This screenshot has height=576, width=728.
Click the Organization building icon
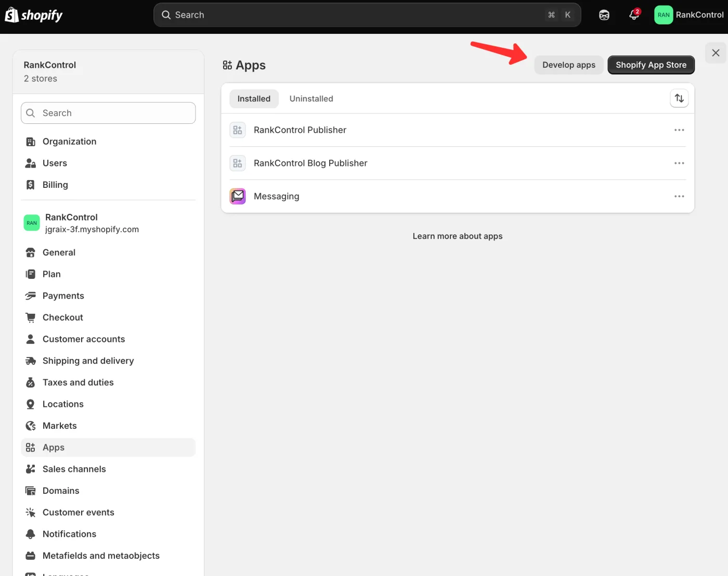[x=31, y=142]
